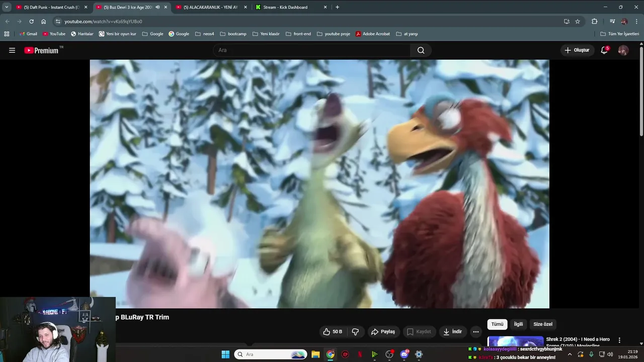This screenshot has height=362, width=644.
Task: Select the Size özel filter chip
Action: 543,324
